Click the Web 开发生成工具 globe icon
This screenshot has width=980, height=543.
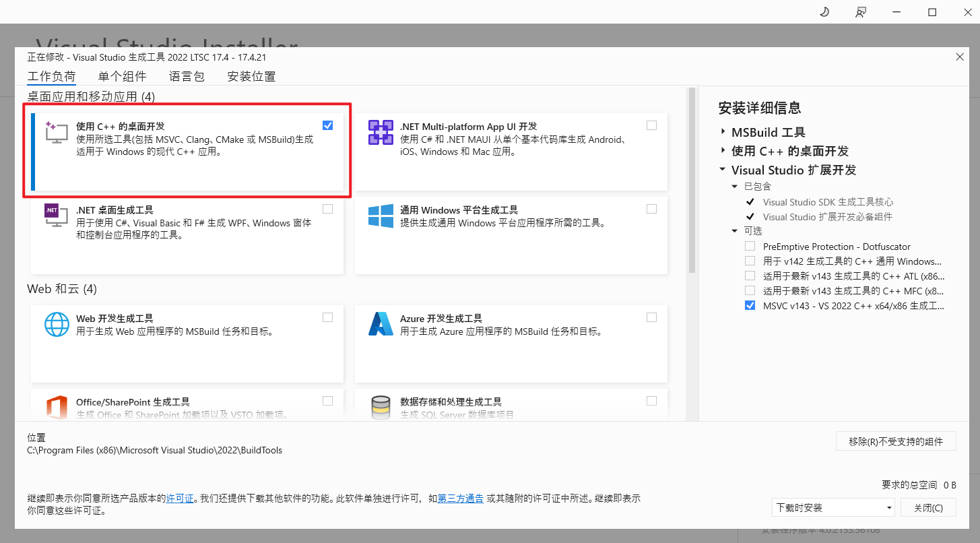[x=57, y=324]
